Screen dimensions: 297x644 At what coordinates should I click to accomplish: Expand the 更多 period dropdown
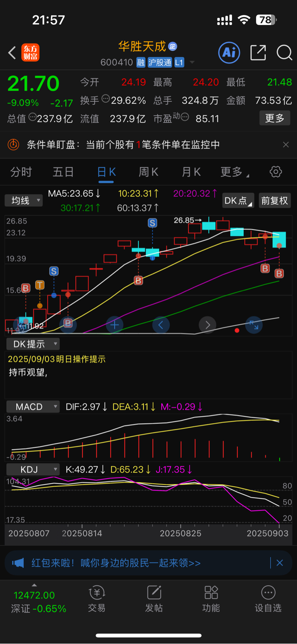(x=234, y=172)
